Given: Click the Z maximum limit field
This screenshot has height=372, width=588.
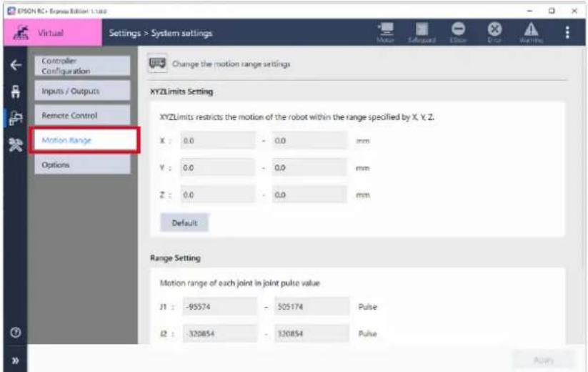Looking at the screenshot, I should pyautogui.click(x=309, y=195).
